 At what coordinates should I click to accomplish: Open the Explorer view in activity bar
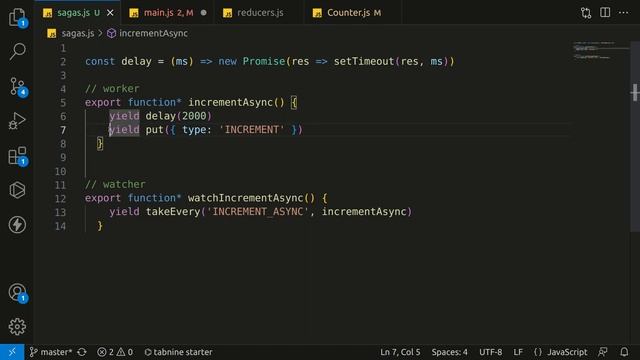coord(17,17)
